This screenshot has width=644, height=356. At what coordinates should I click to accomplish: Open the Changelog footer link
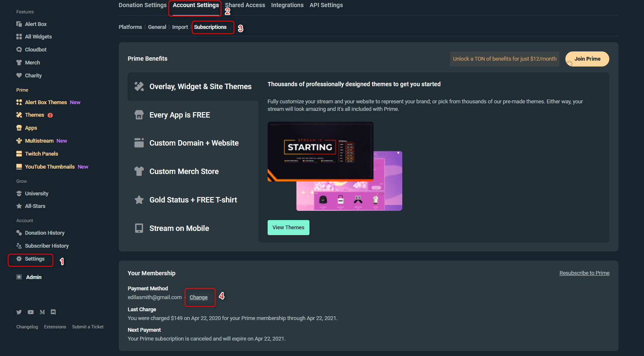pos(27,327)
